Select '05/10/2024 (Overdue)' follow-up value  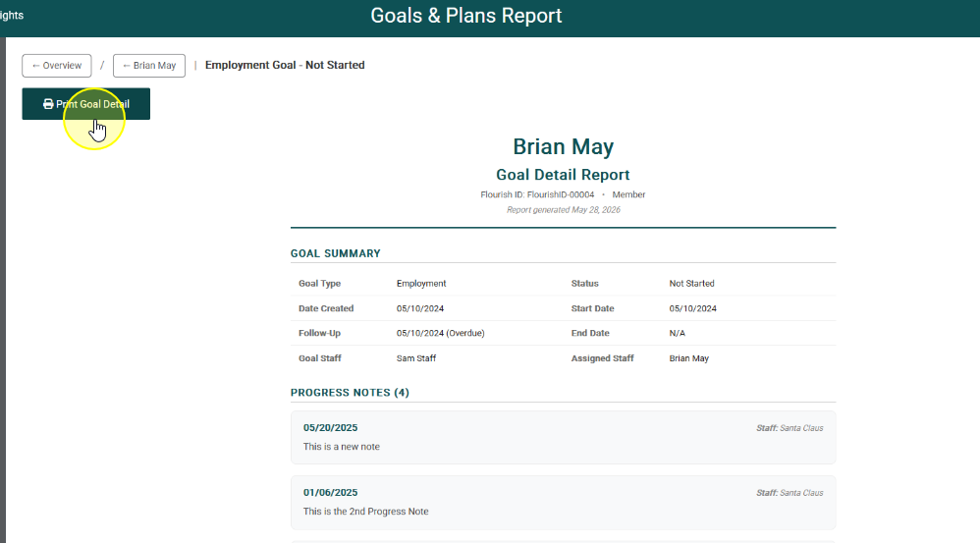click(x=441, y=333)
